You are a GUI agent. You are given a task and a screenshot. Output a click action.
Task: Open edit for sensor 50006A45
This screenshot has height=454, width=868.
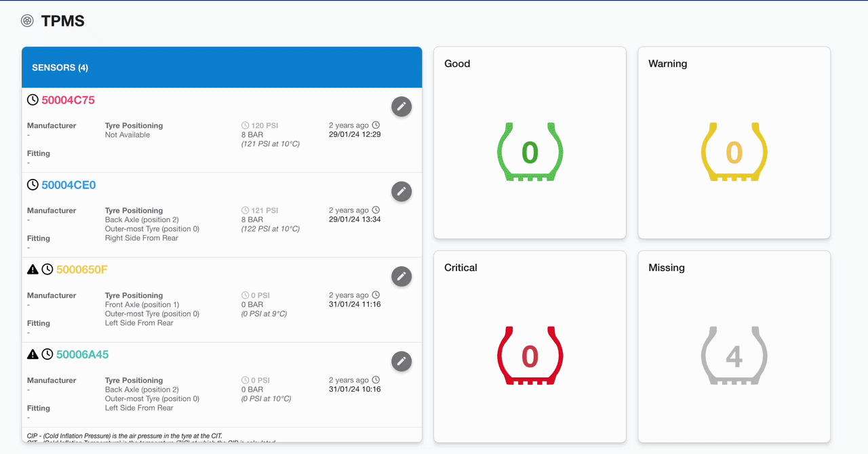[401, 361]
